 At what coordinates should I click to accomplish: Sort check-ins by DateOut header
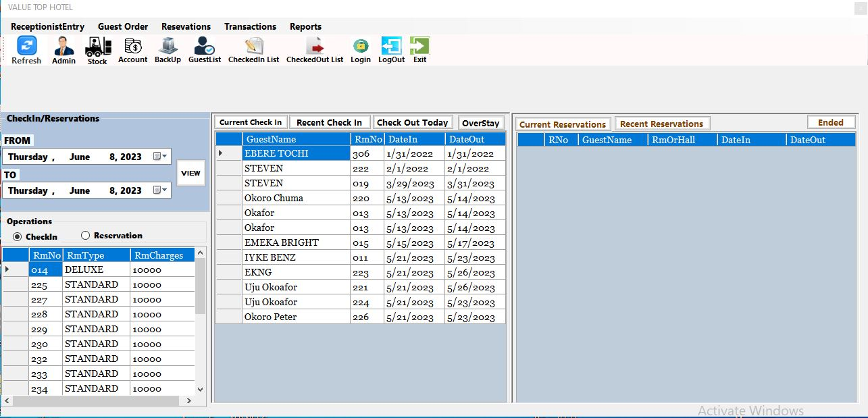coord(475,138)
